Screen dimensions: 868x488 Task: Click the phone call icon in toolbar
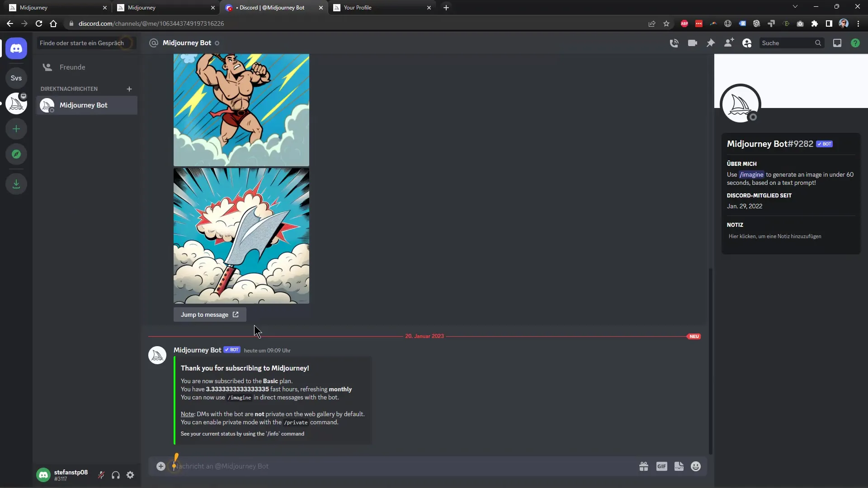pos(674,43)
